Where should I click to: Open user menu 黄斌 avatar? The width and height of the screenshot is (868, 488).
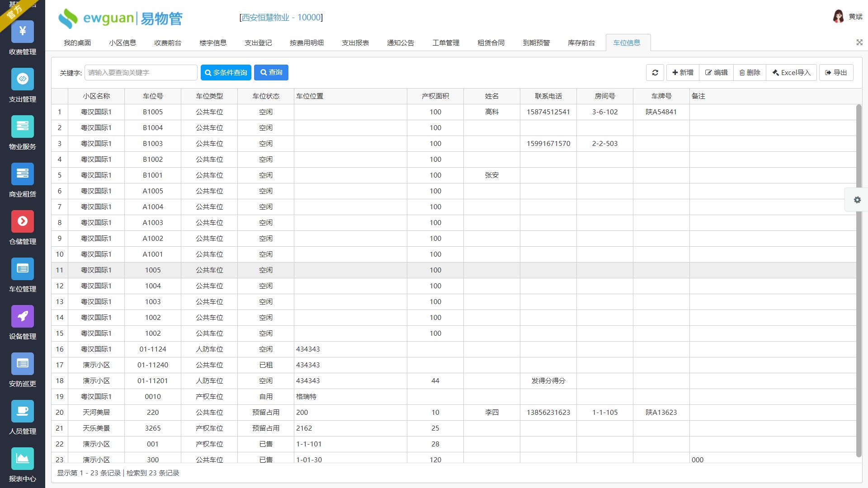point(838,17)
